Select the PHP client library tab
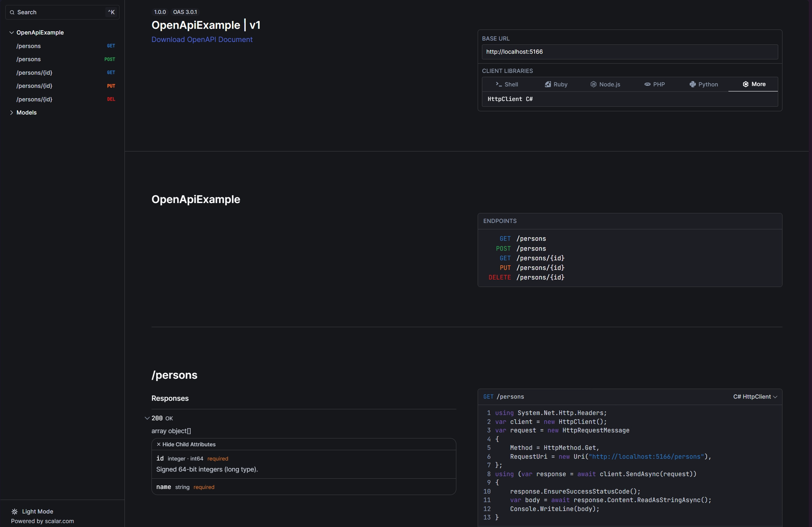812x527 pixels. (654, 84)
